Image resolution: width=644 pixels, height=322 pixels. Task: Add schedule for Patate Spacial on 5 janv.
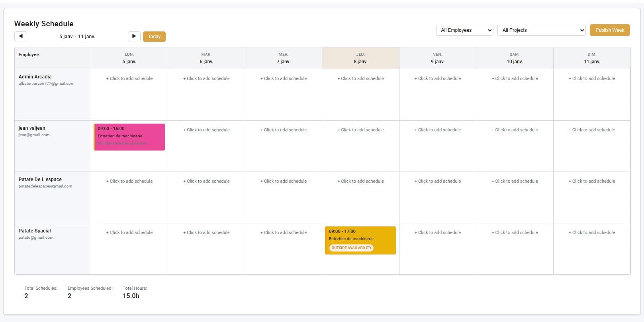pos(129,232)
